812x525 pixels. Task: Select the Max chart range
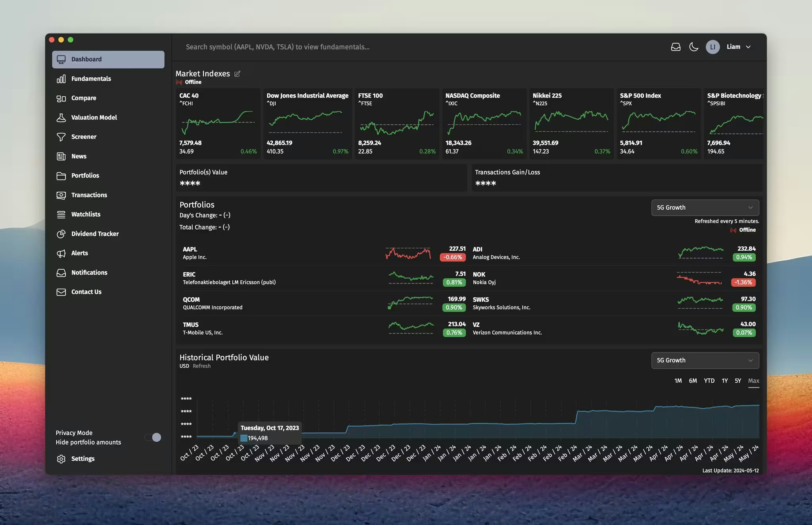(x=753, y=381)
